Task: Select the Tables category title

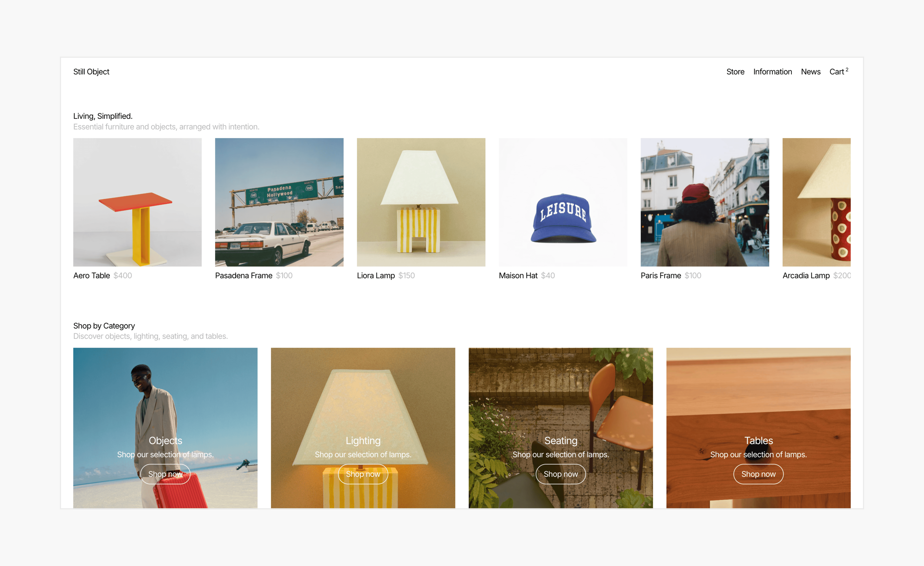Action: pyautogui.click(x=758, y=441)
